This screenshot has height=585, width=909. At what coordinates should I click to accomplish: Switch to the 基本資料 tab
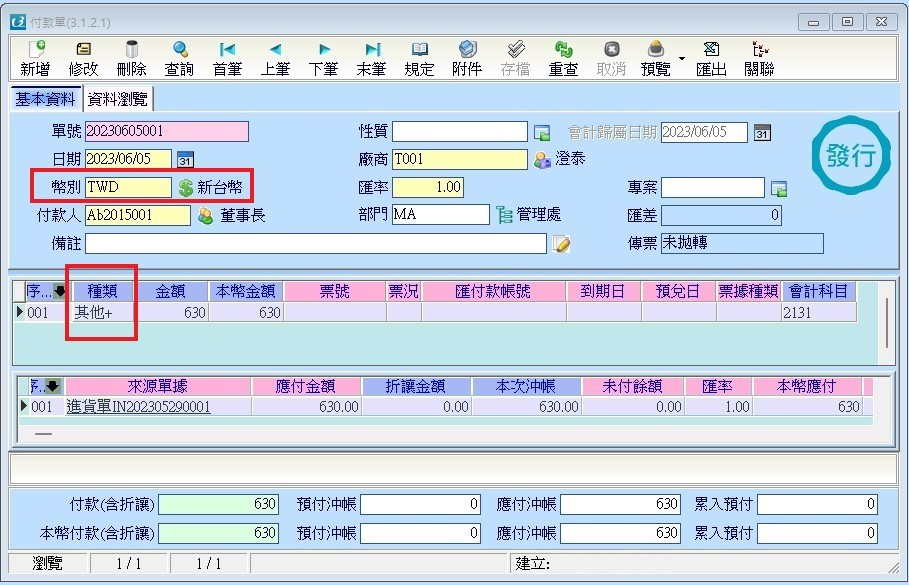pos(45,99)
